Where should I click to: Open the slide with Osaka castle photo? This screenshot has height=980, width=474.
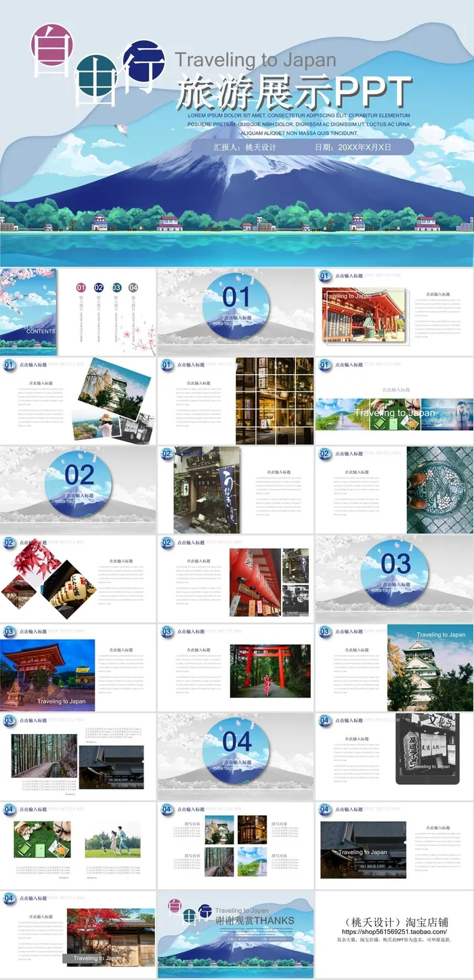point(394,668)
